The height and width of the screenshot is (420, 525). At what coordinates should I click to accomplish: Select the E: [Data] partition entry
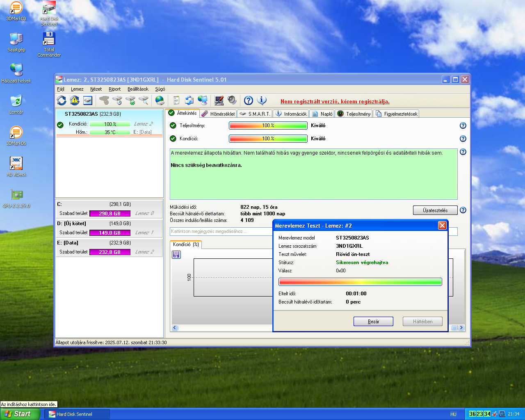tap(110, 247)
